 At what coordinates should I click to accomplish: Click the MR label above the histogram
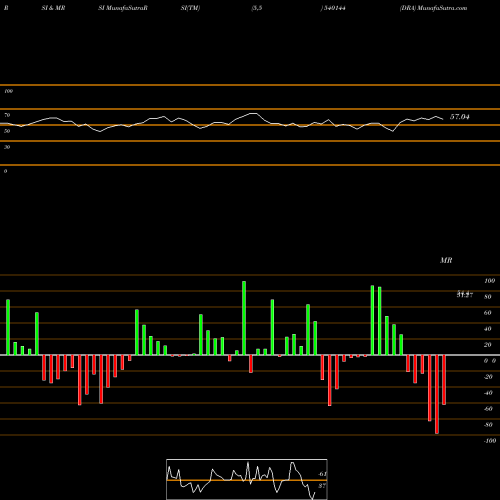point(446,260)
